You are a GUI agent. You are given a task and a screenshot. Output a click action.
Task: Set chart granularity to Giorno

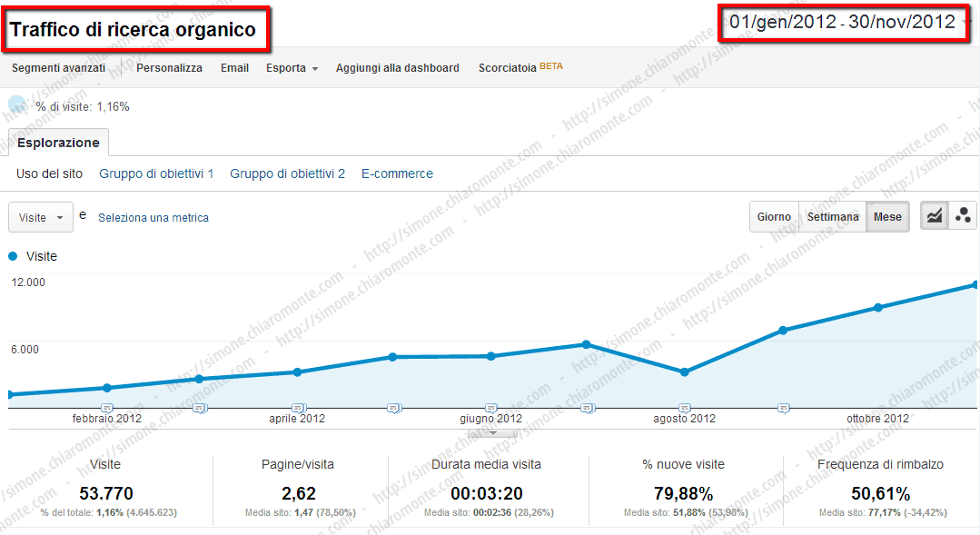(774, 217)
